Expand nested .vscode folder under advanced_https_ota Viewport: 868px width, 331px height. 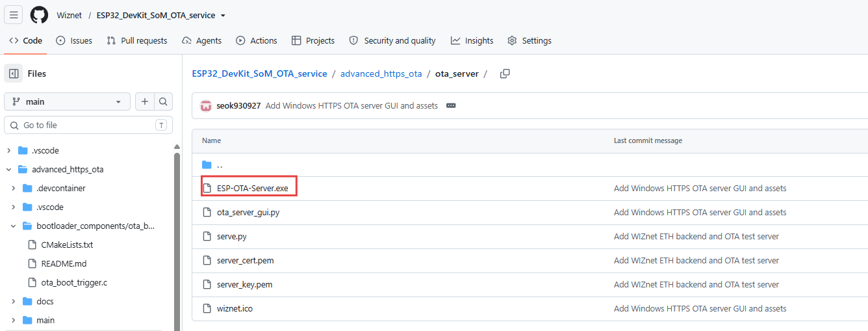(14, 207)
